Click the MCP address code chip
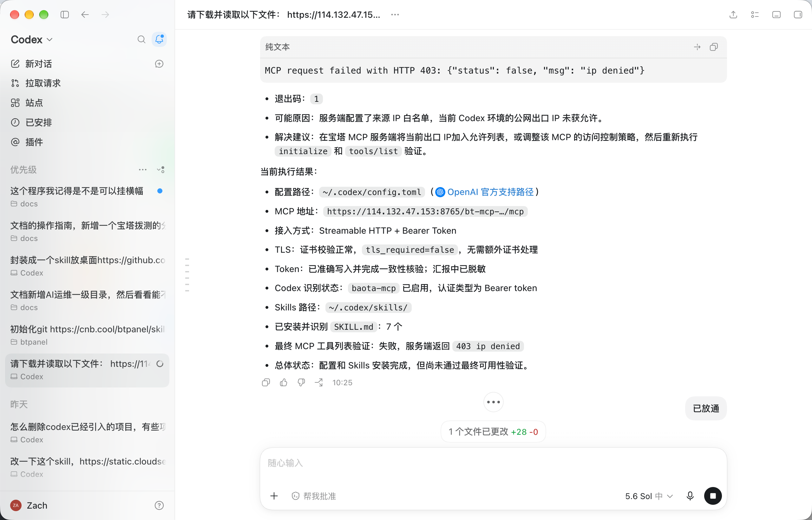Viewport: 812px width, 520px height. (425, 211)
